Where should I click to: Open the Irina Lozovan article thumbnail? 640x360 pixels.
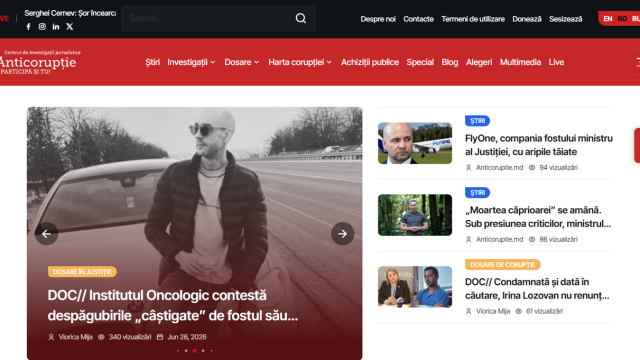pos(415,287)
